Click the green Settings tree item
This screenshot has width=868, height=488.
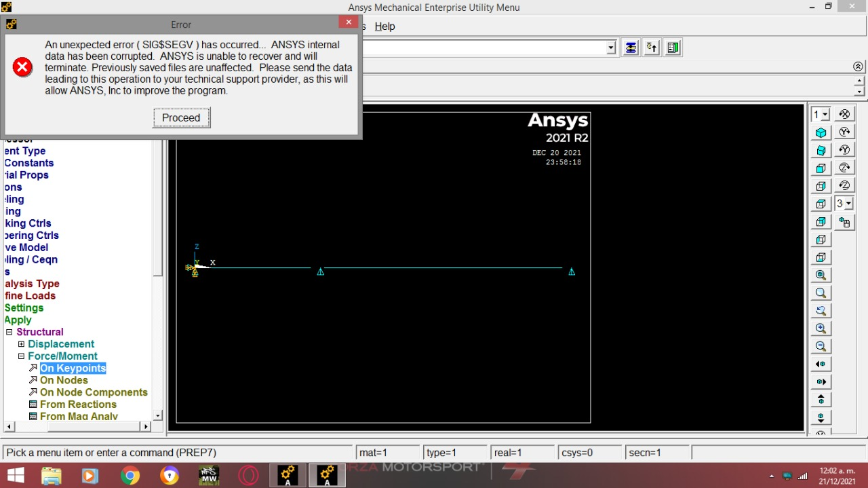pyautogui.click(x=24, y=308)
